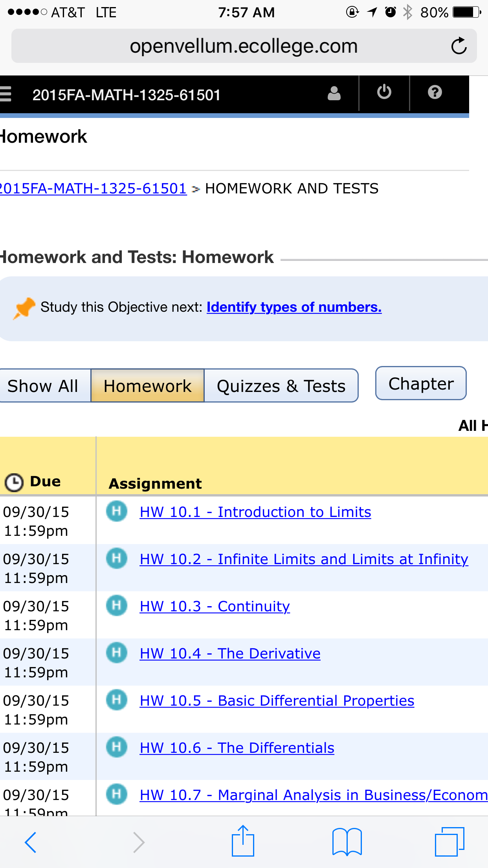Tap the openvellum.ecollege.com address bar

244,46
